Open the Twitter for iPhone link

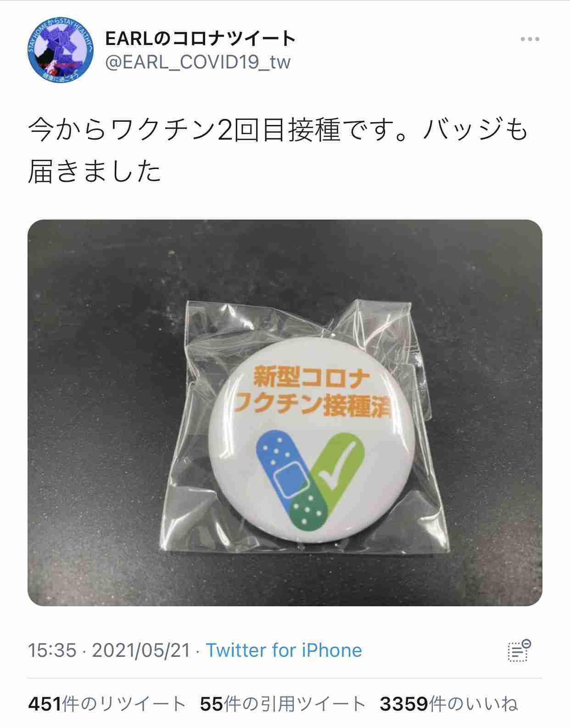coord(284,650)
